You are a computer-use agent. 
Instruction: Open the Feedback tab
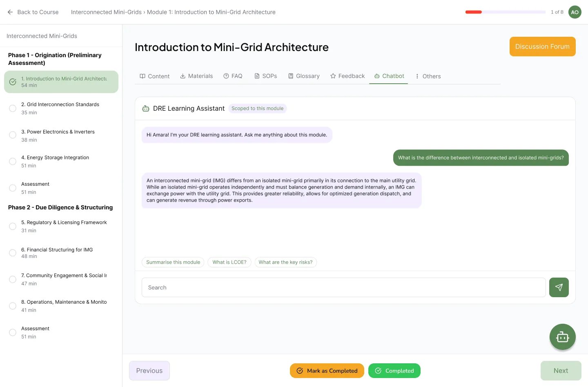347,76
